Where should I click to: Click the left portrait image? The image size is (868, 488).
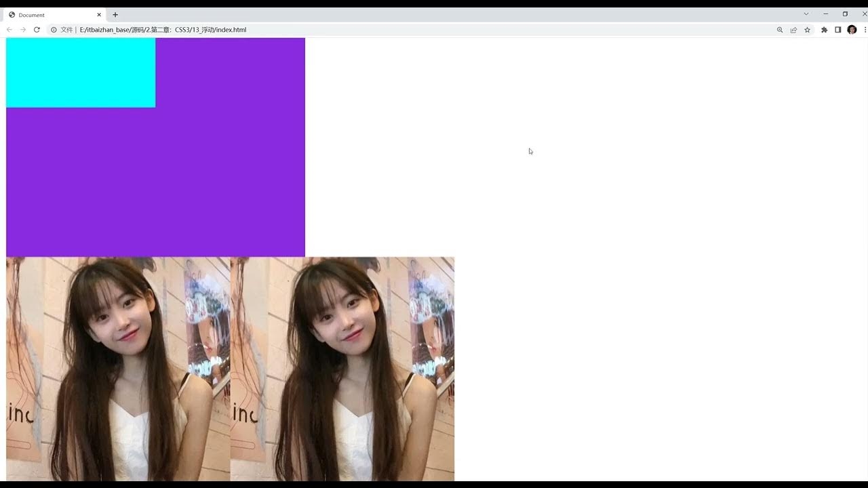pos(119,369)
